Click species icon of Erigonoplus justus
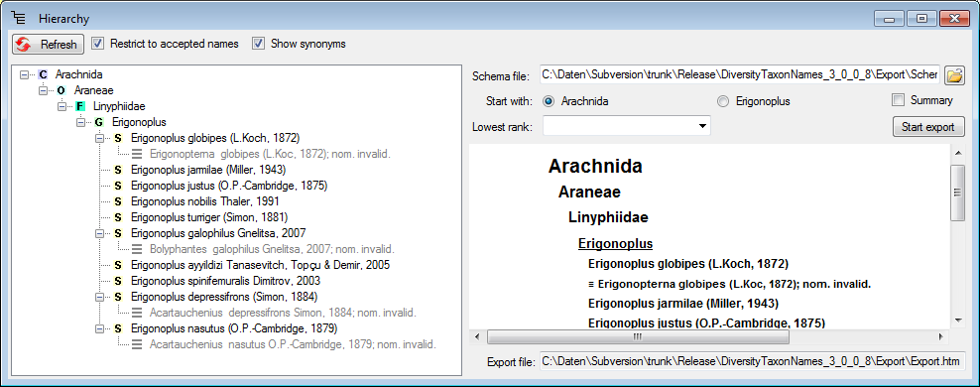 click(118, 186)
